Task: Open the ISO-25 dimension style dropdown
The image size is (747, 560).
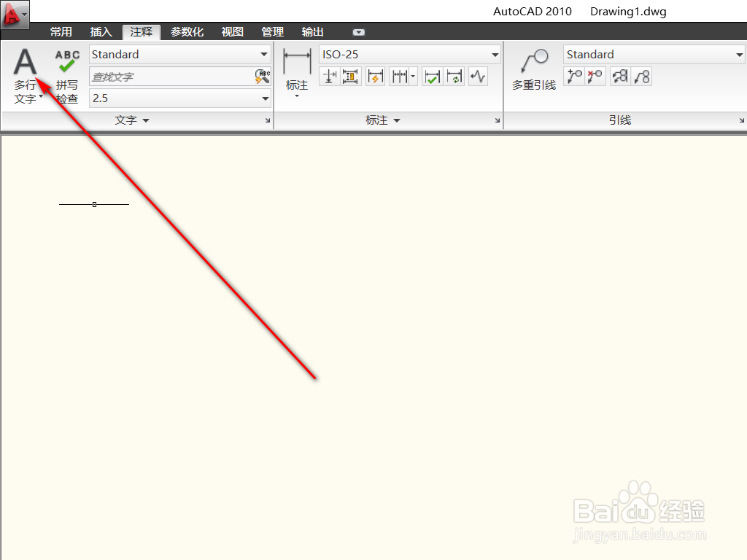Action: [495, 54]
